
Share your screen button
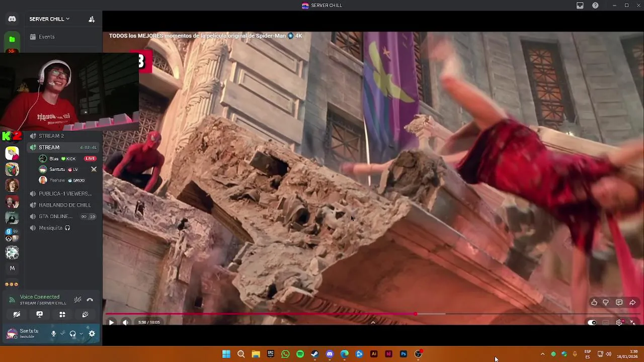(39, 314)
